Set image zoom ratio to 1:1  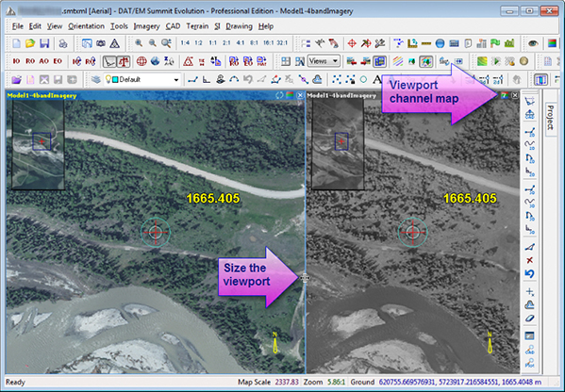click(212, 42)
